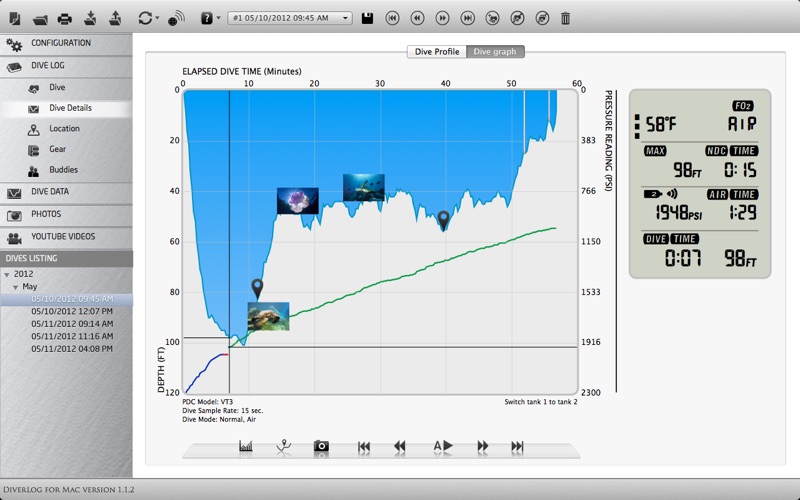This screenshot has height=500, width=800.
Task: Toggle photos with the bottom camera icon
Action: click(321, 446)
